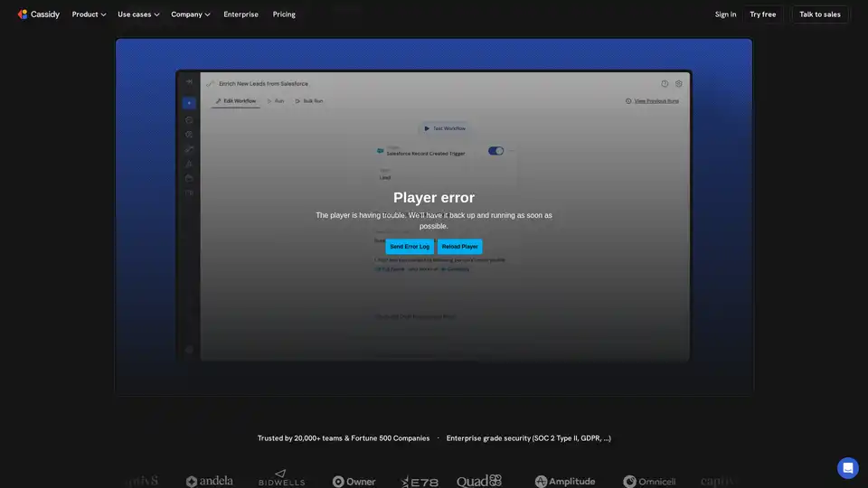Click the help icon in workflow header
The height and width of the screenshot is (488, 868).
[665, 83]
